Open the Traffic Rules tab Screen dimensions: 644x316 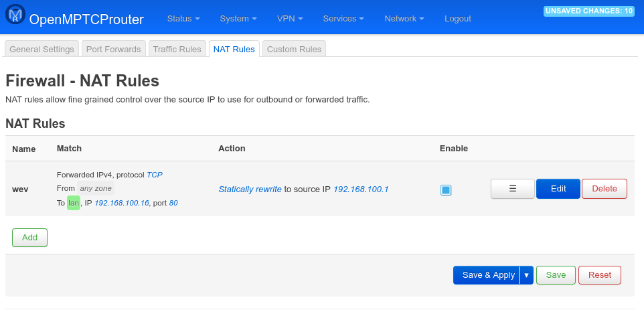tap(177, 49)
